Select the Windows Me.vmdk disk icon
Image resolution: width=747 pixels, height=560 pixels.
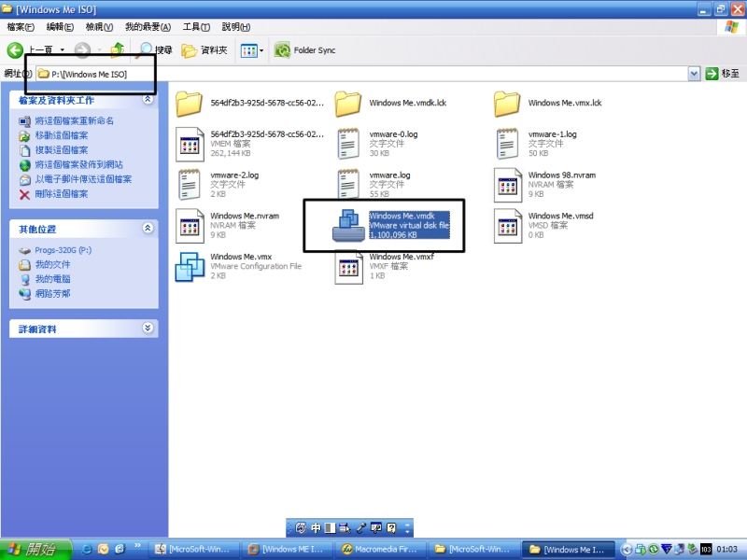click(348, 226)
